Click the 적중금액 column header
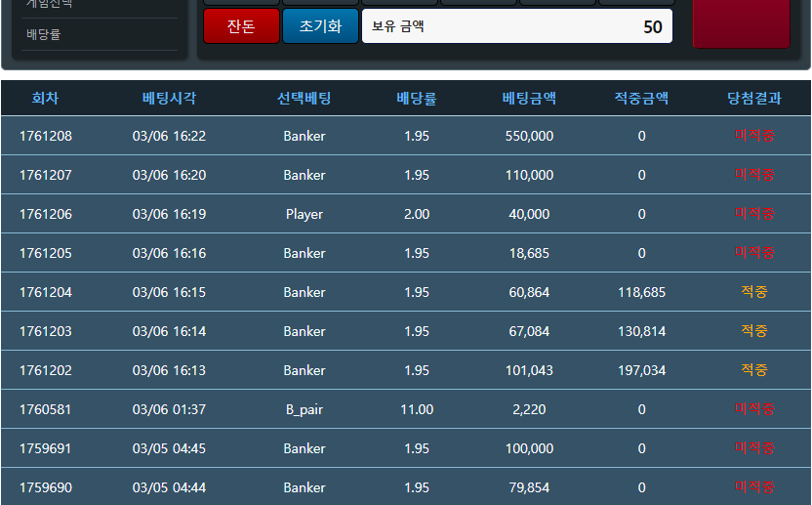812x505 pixels. 641,98
